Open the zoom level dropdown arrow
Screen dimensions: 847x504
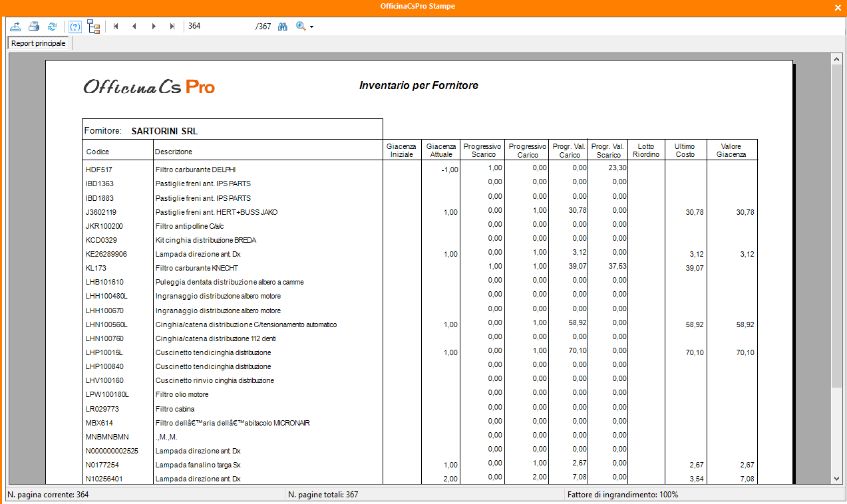point(311,27)
